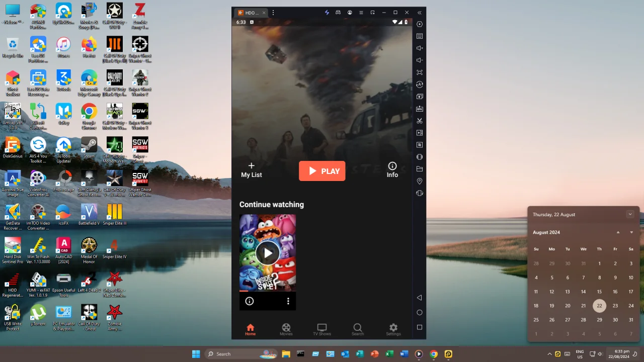Screen dimensions: 644x362
Task: Increase emulator volume with speaker plus icon
Action: (x=420, y=48)
